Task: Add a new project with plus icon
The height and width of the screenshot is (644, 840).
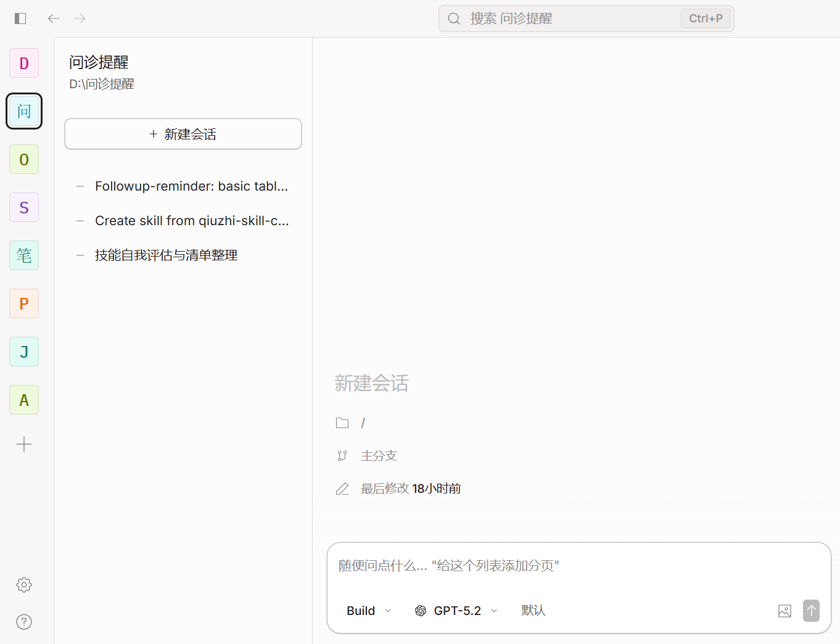Action: (24, 444)
